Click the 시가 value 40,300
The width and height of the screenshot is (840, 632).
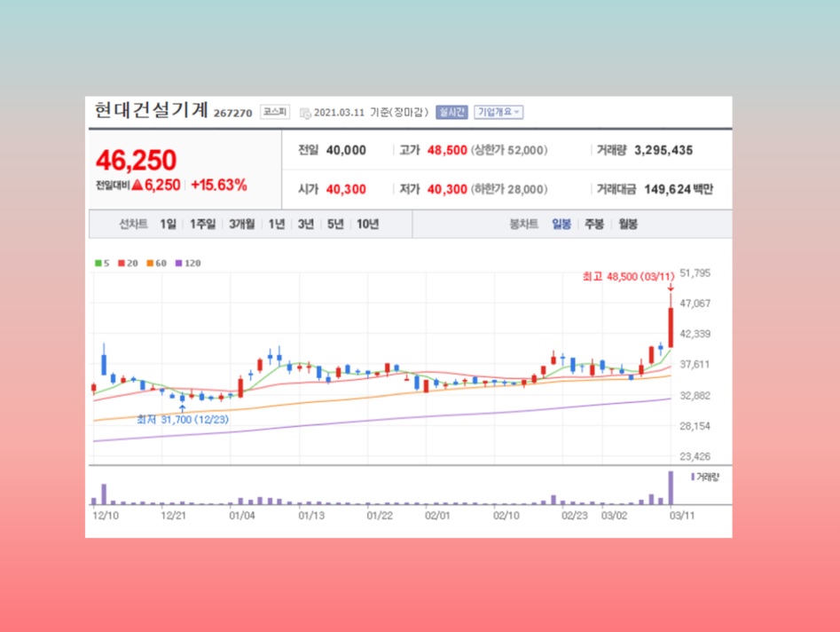pyautogui.click(x=346, y=189)
